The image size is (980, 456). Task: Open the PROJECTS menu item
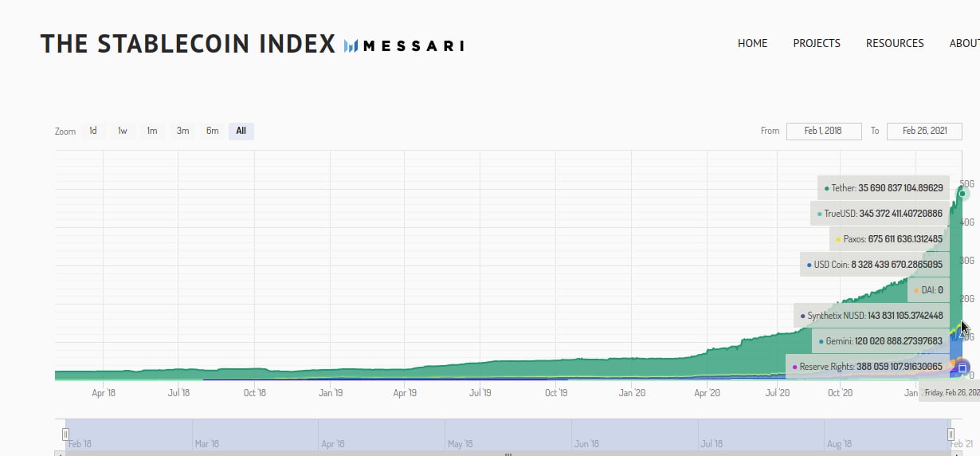[x=817, y=43]
